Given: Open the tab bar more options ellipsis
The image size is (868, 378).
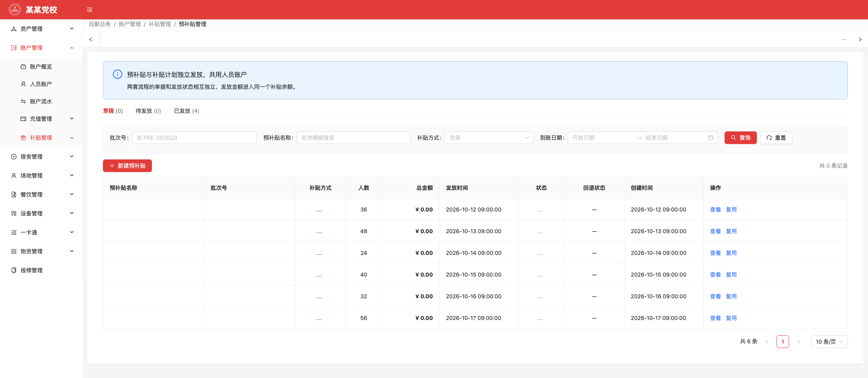Looking at the screenshot, I should pos(844,39).
